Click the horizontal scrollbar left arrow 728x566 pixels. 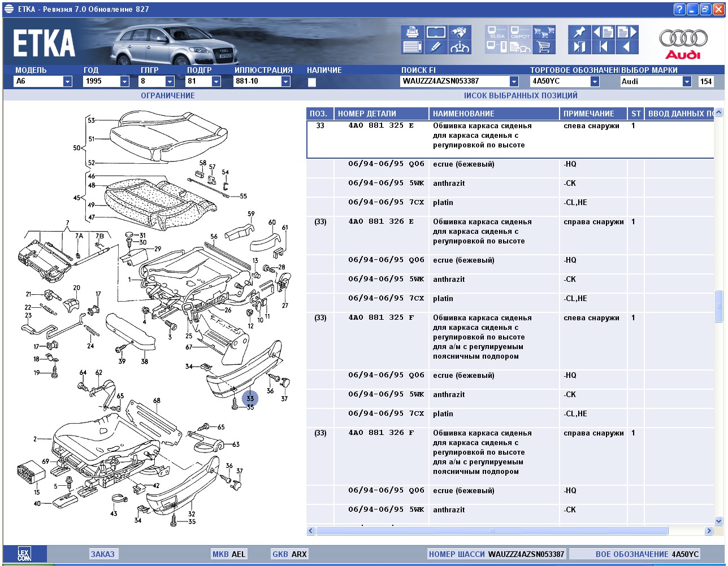pos(311,531)
